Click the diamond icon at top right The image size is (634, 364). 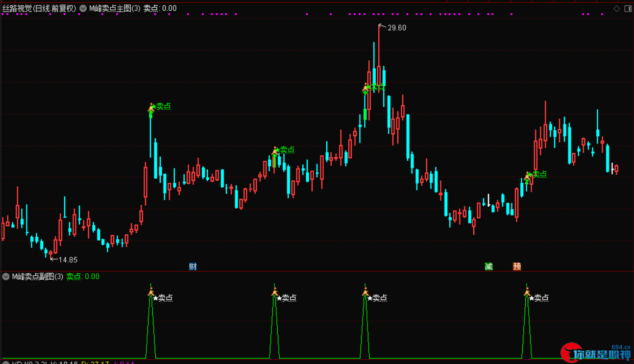point(617,8)
